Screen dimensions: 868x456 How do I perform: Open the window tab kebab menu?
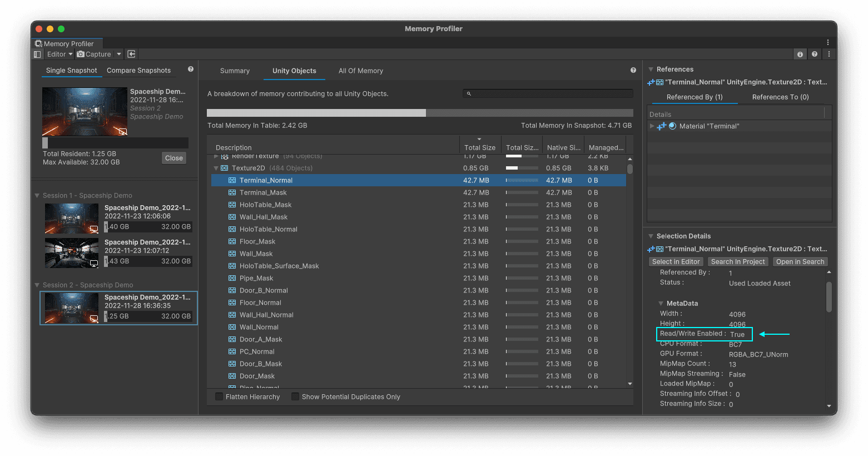point(827,42)
